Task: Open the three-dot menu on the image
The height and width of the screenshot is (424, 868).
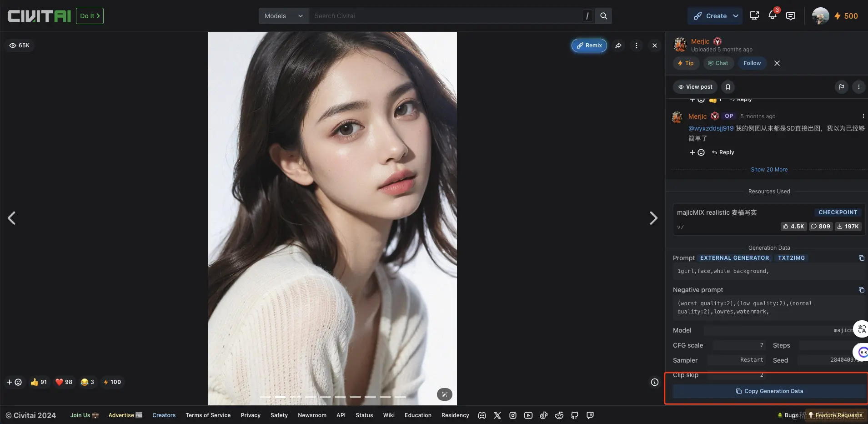Action: (636, 45)
